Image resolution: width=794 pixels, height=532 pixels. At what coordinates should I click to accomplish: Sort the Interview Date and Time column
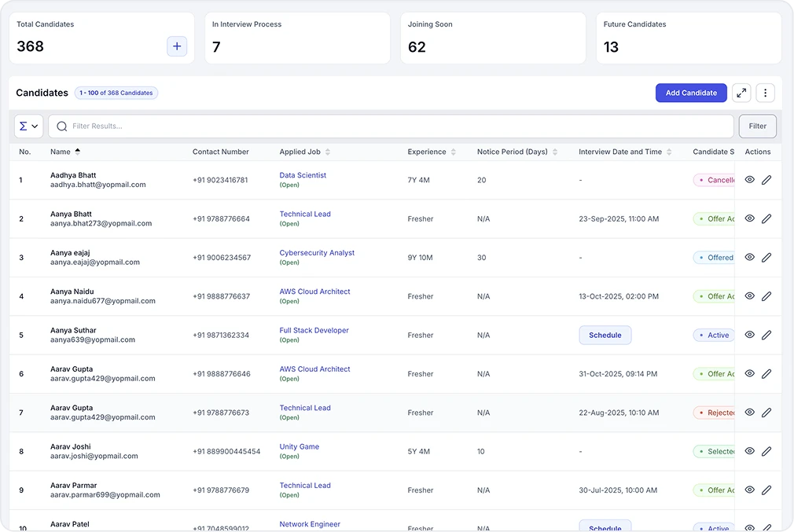669,152
